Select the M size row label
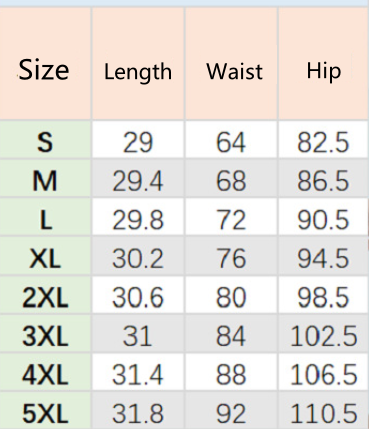Image resolution: width=369 pixels, height=429 pixels. [x=45, y=181]
